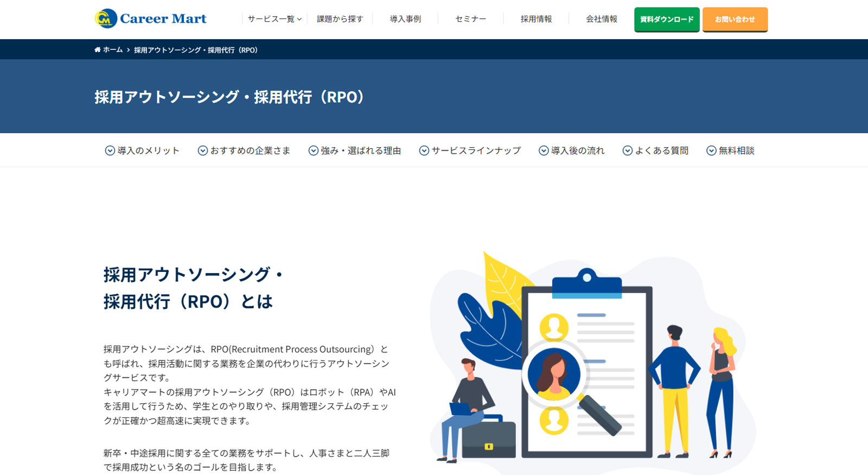Open the 会社情報 menu item
This screenshot has height=475, width=868.
point(602,19)
